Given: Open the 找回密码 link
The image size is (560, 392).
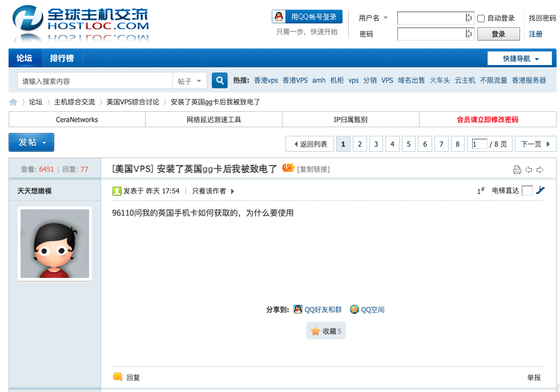Looking at the screenshot, I should (x=542, y=18).
